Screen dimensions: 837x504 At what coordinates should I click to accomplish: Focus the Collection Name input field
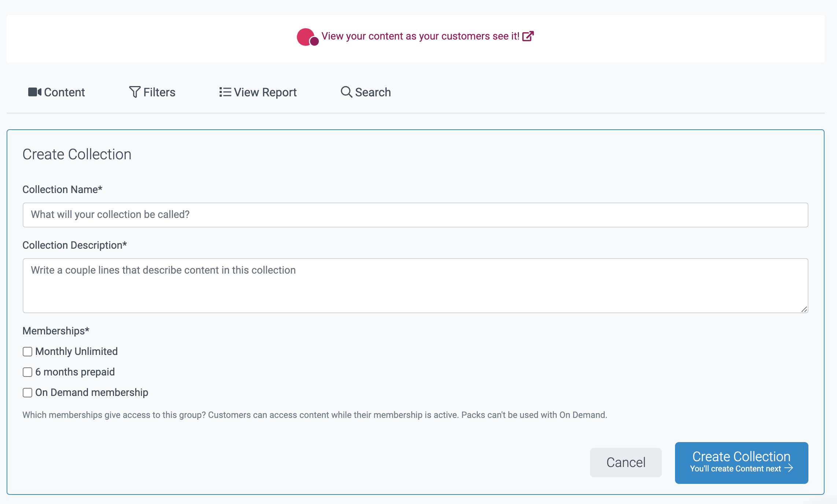coord(415,215)
